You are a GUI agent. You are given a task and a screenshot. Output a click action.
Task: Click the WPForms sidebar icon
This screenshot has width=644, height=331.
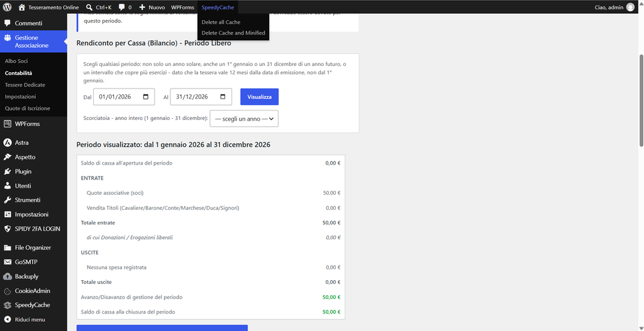(8, 124)
